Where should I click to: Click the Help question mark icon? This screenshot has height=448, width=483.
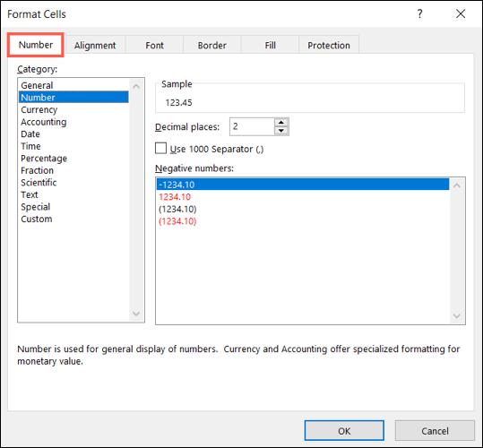click(419, 13)
